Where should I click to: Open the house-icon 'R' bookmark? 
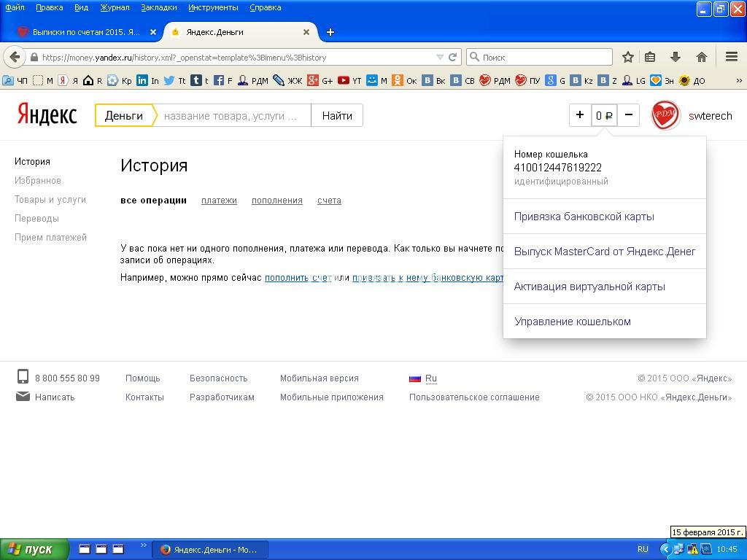point(93,80)
